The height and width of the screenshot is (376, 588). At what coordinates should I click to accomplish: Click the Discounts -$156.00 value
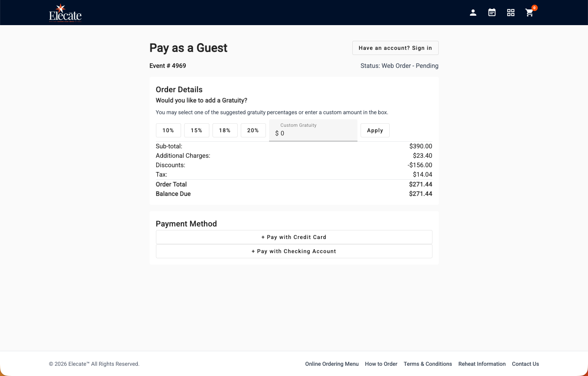point(419,165)
